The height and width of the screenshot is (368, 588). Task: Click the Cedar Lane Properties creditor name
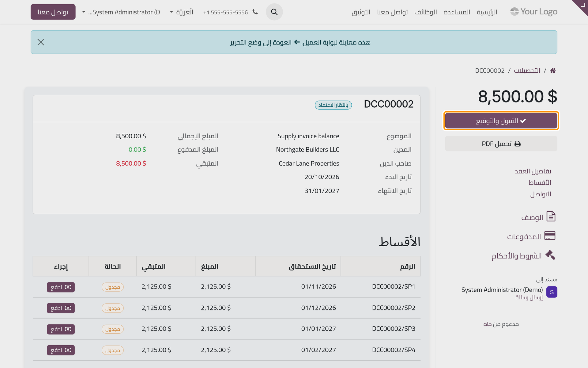tap(309, 163)
